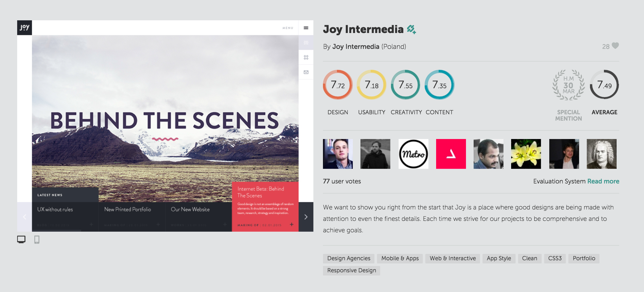
Task: Select the Mobile & Apps tag
Action: tap(400, 258)
